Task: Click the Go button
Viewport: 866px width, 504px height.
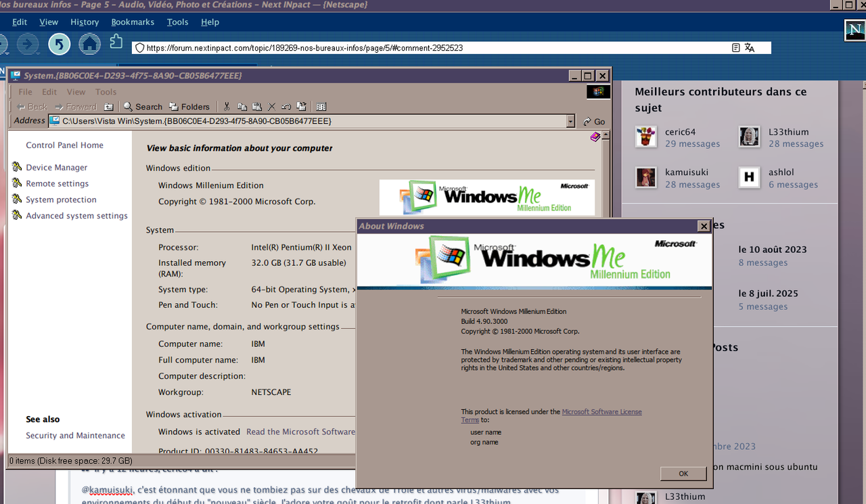Action: click(x=594, y=122)
